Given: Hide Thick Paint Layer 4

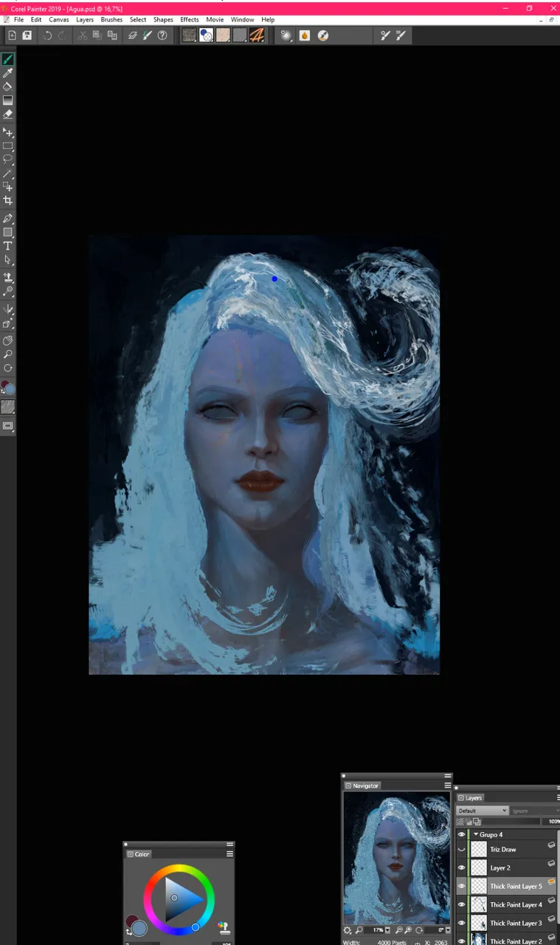Looking at the screenshot, I should pos(462,904).
